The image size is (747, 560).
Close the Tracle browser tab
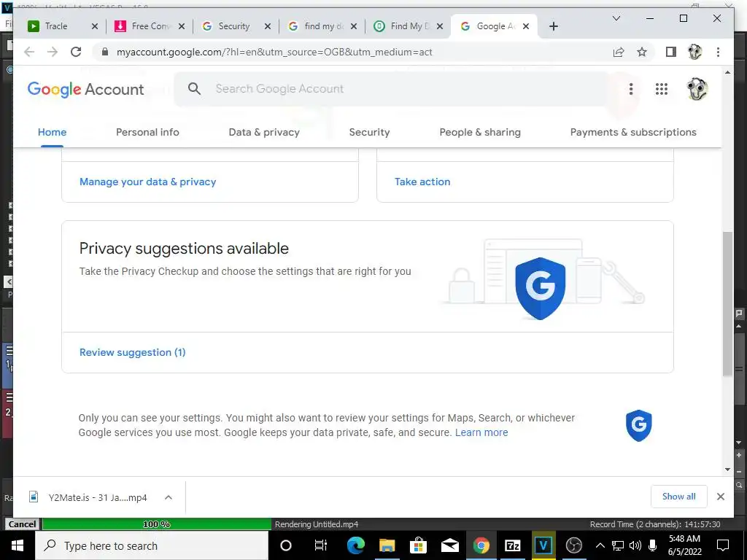coord(95,26)
